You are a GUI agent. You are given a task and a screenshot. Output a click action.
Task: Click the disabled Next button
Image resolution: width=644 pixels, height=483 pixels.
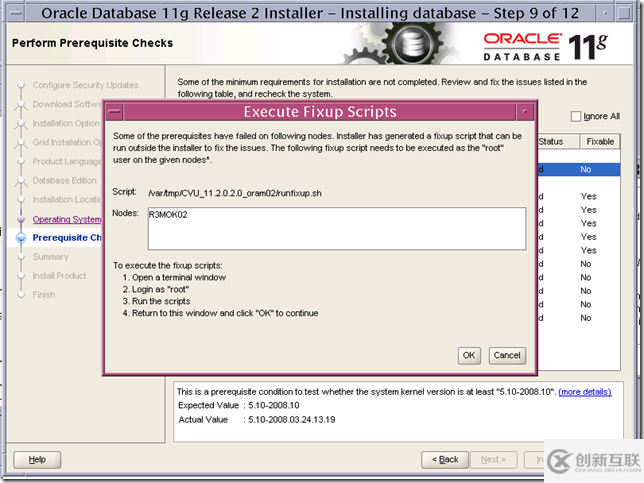(493, 460)
